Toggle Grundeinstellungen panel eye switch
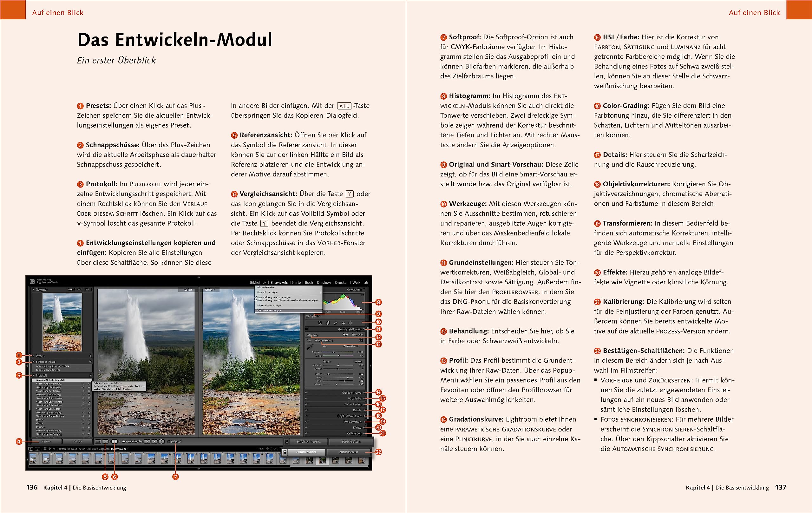Viewport: 812px width, 513px height. pyautogui.click(x=306, y=329)
